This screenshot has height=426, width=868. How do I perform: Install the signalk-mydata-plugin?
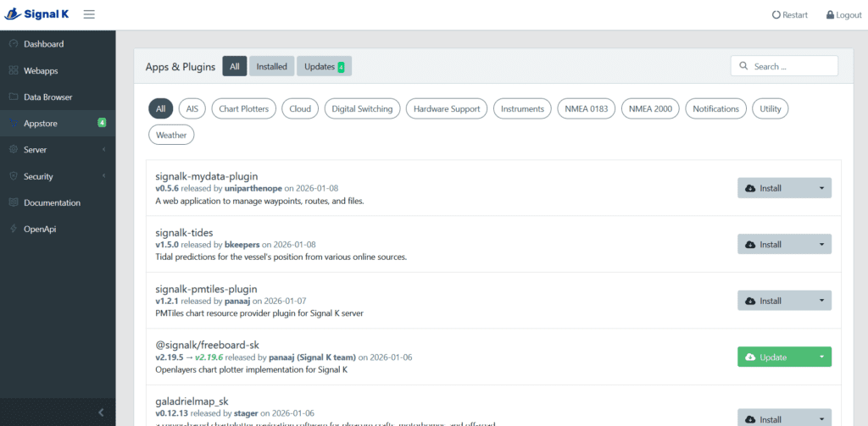tap(775, 188)
